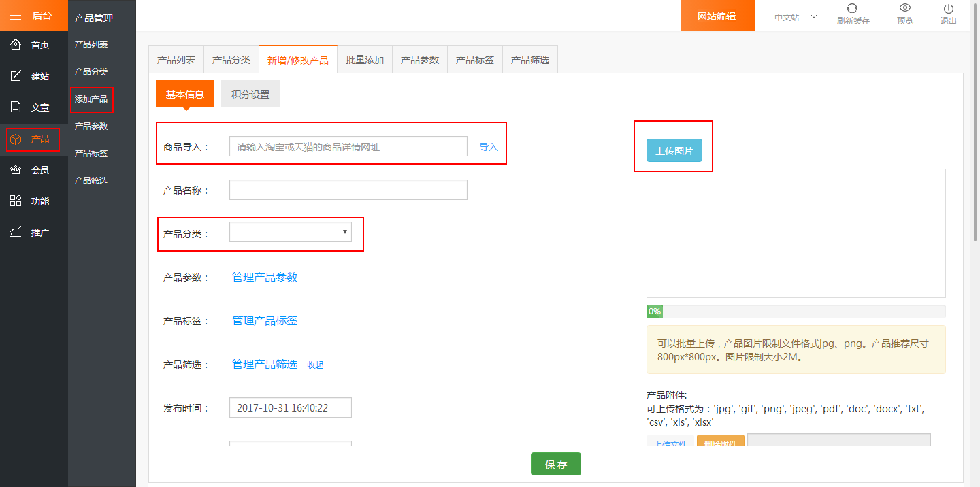Click the 产品管理 submenu heading
This screenshot has height=487, width=980.
tap(94, 18)
